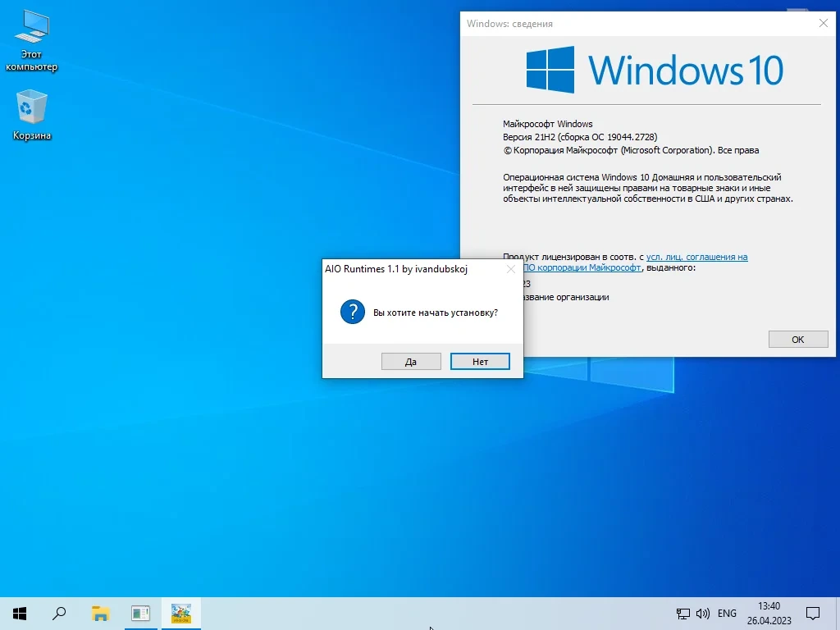Click the Корпорация Майкрософт copyright line
Viewport: 840px width, 630px height.
[631, 151]
